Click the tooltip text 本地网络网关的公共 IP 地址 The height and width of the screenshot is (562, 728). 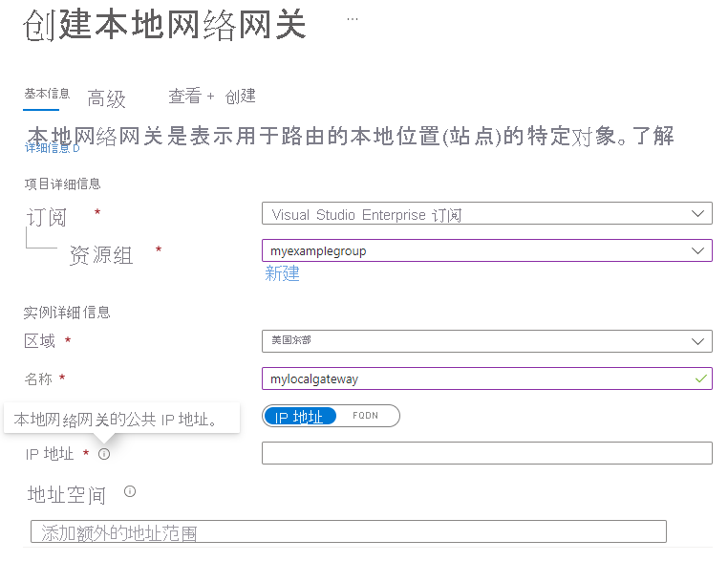(x=116, y=420)
